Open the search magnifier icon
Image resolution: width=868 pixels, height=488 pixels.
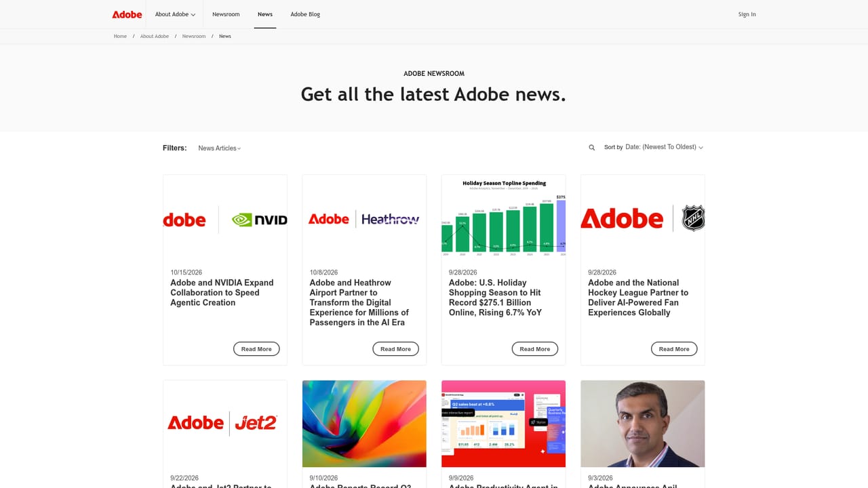592,147
